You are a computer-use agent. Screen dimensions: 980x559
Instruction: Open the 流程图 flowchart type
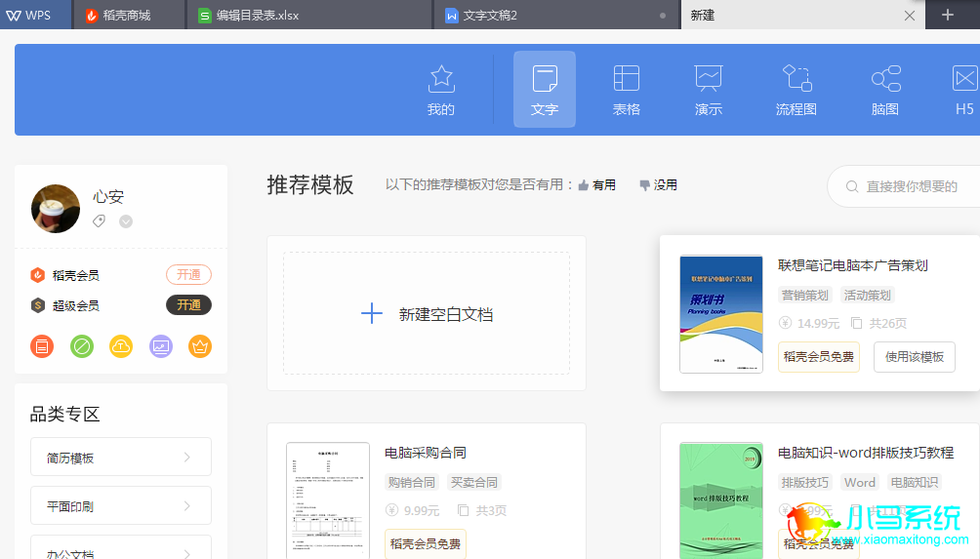coord(796,90)
